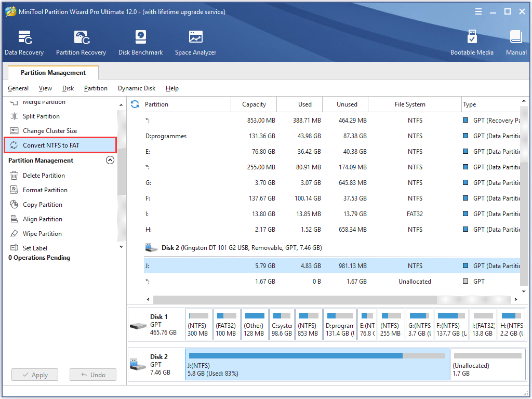
Task: Create Bootable Media
Action: 472,43
